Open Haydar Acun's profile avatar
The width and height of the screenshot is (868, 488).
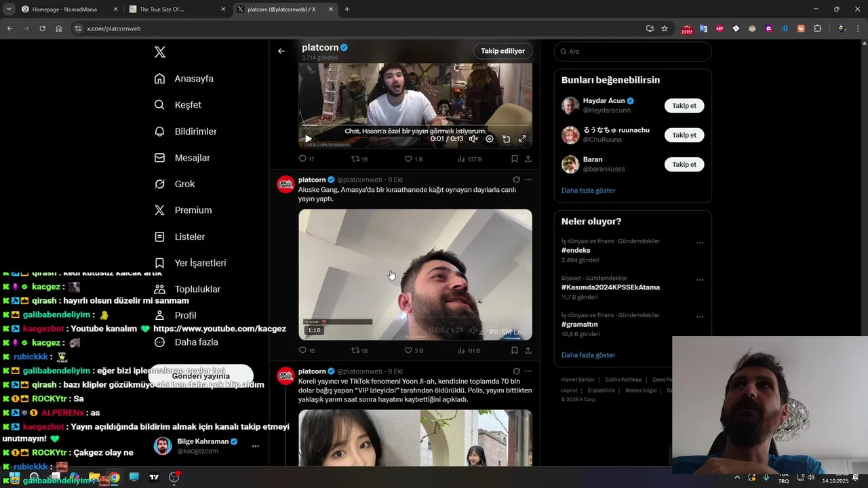(x=570, y=106)
